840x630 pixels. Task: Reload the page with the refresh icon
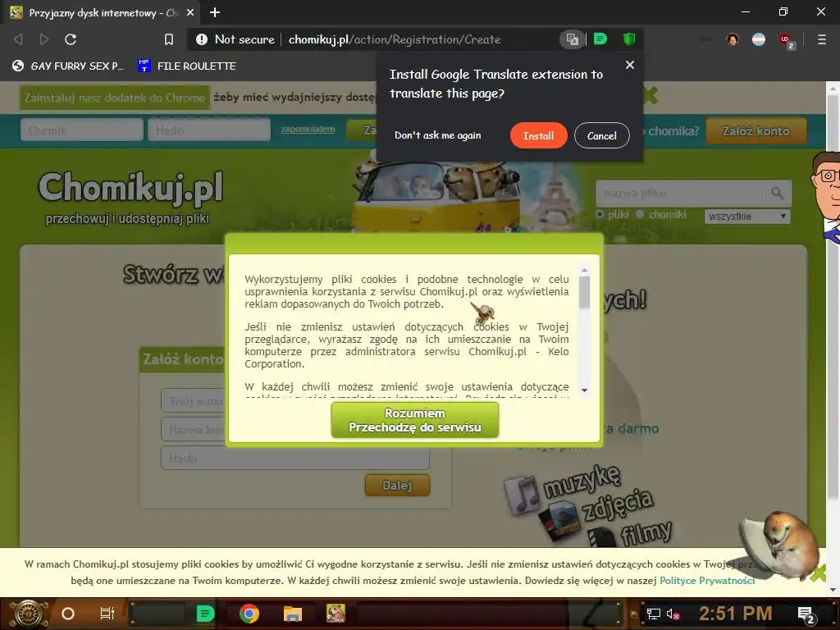[71, 39]
